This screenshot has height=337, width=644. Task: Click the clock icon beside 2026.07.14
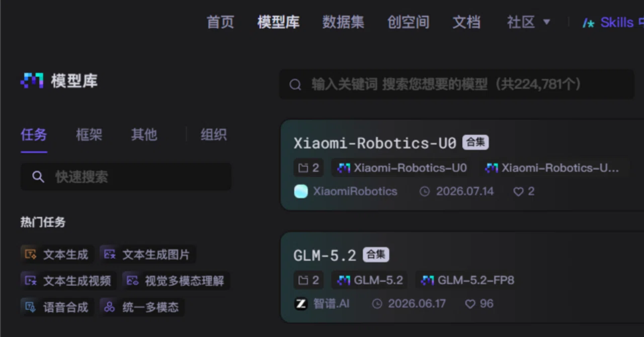tap(425, 192)
